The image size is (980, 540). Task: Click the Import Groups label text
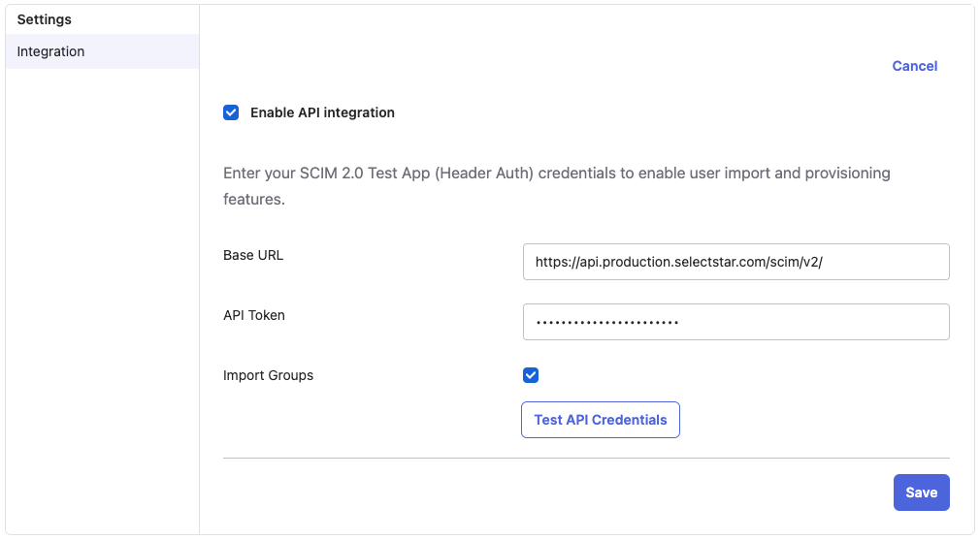coord(268,375)
